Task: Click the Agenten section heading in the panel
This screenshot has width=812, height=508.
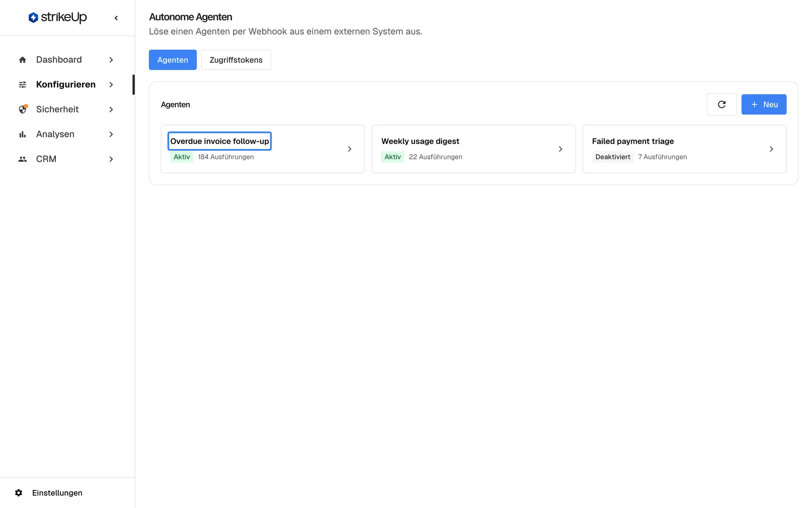Action: click(x=175, y=104)
